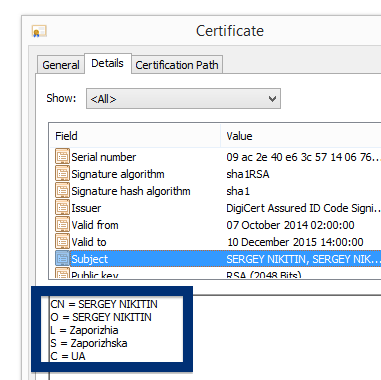
Task: Select the Issuer field
Action: pyautogui.click(x=86, y=208)
